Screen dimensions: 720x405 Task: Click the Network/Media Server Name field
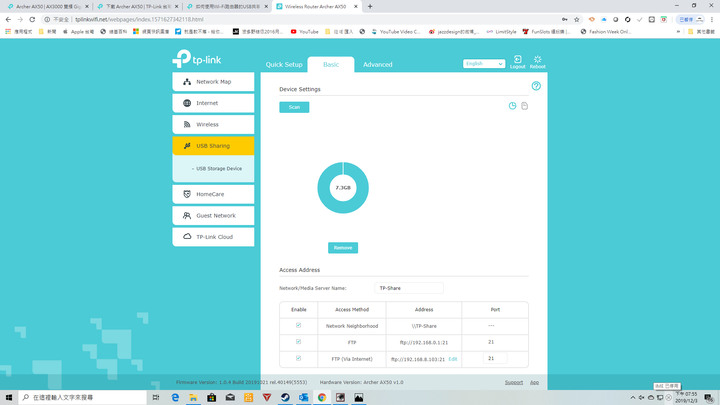coord(409,288)
